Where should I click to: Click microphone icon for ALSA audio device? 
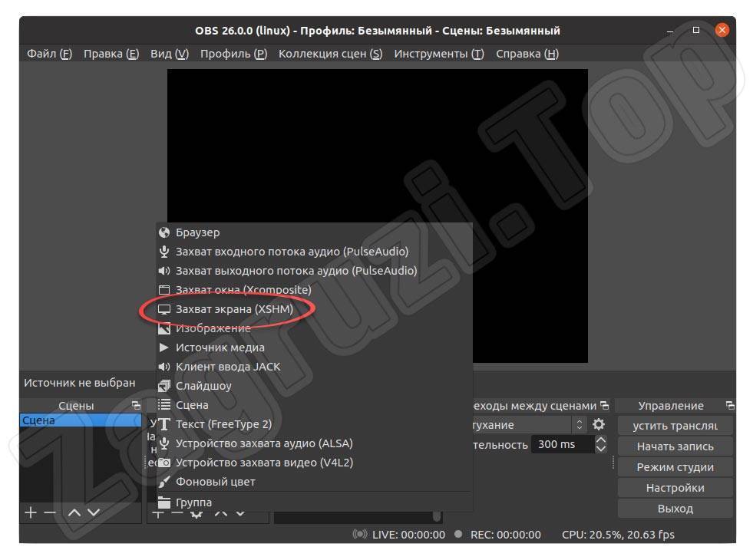point(164,443)
